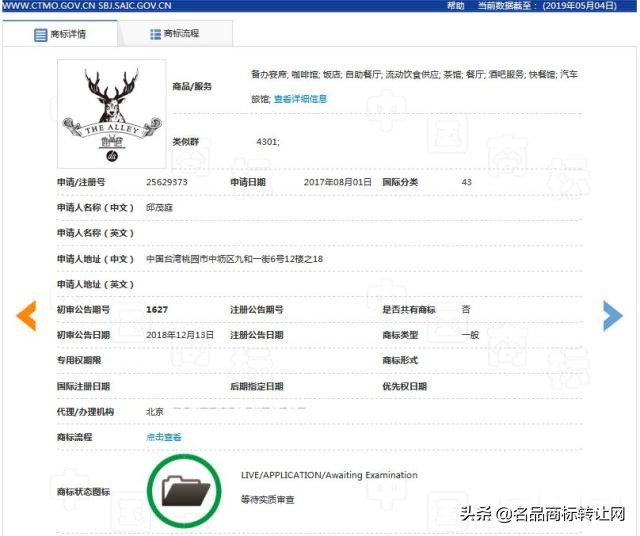Go to previous trademark with orange arrow
This screenshot has width=640, height=536.
click(x=27, y=316)
